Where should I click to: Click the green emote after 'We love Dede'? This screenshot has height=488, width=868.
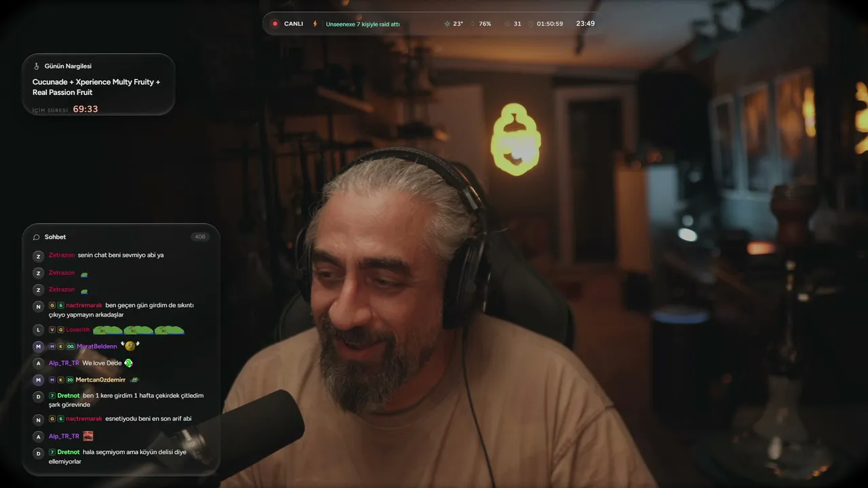pos(128,363)
